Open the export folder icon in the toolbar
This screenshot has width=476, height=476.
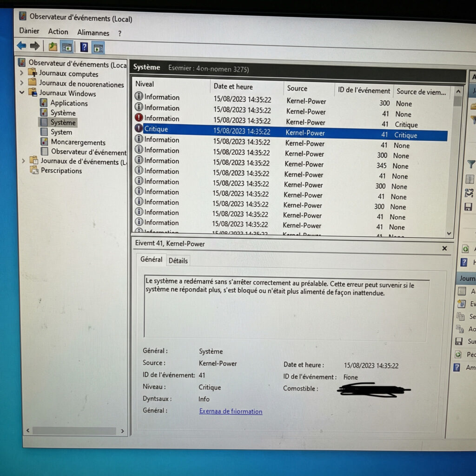(x=52, y=46)
